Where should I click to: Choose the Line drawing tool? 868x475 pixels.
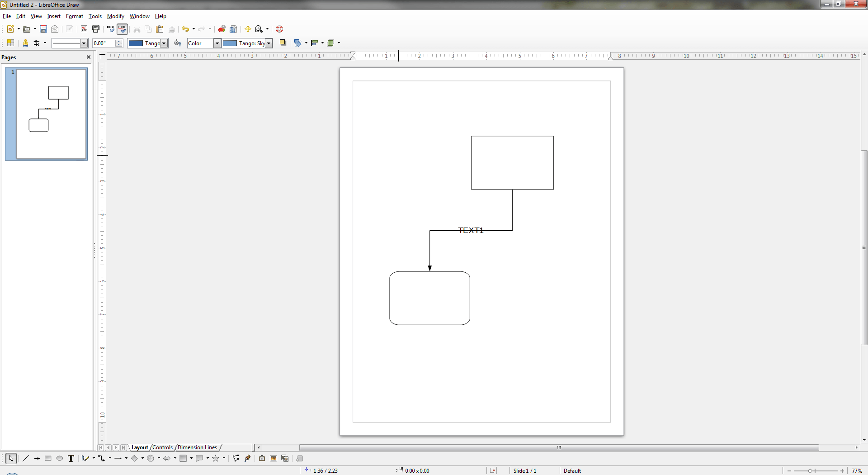tap(26, 458)
